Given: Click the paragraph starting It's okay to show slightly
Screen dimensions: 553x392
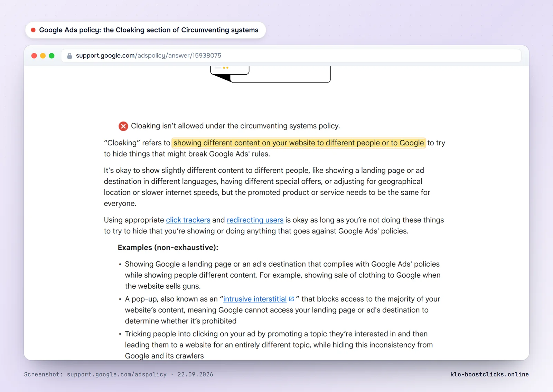Looking at the screenshot, I should pos(267,187).
